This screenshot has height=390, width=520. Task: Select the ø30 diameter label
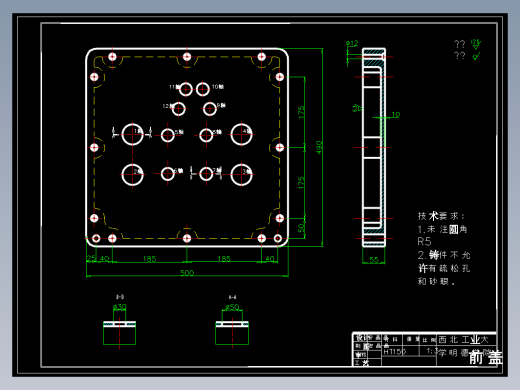click(120, 307)
